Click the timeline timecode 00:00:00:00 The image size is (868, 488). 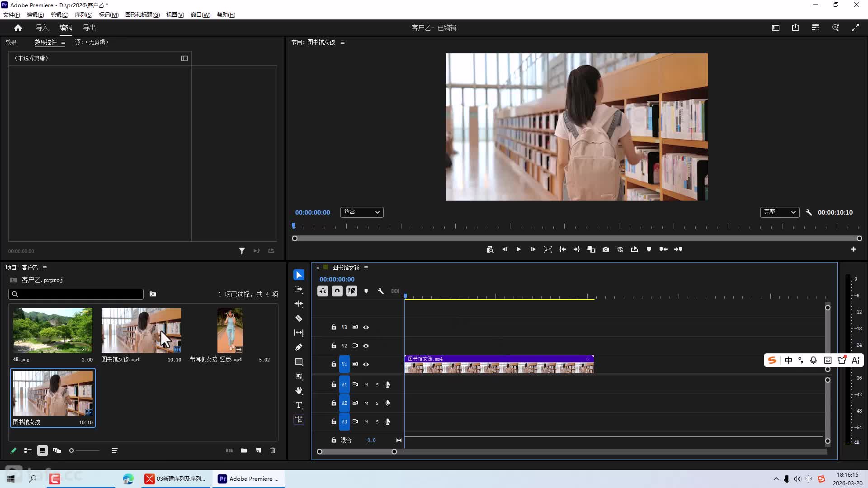[x=337, y=279]
